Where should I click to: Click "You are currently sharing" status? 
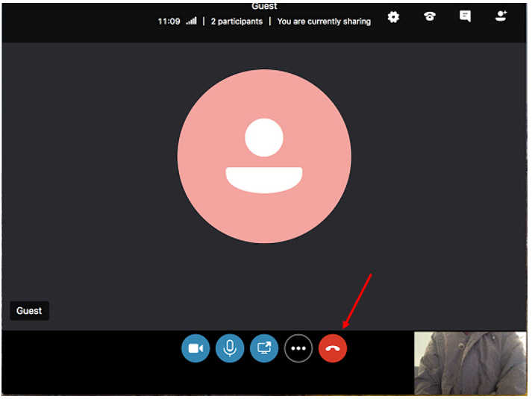(324, 22)
